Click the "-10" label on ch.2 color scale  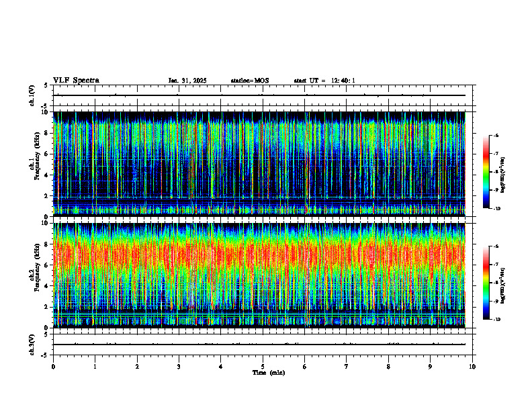pos(496,320)
